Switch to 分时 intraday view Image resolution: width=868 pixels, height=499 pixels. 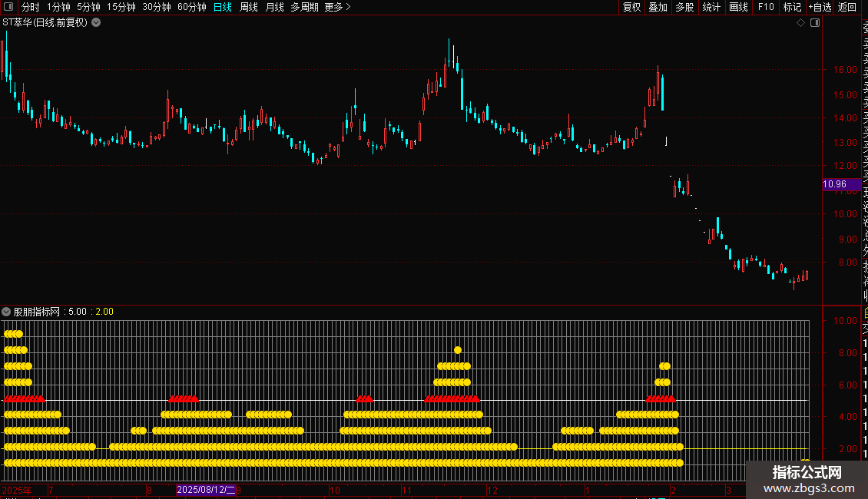[x=31, y=8]
